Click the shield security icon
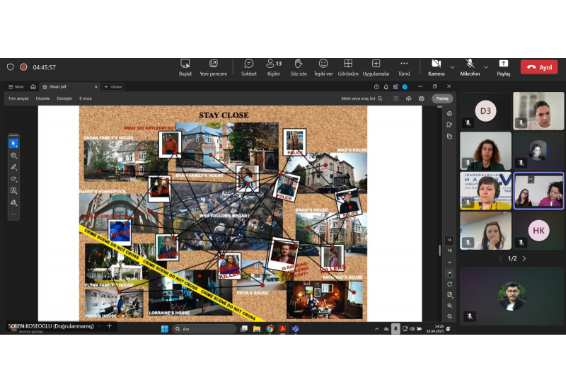This screenshot has height=392, width=566. point(10,67)
